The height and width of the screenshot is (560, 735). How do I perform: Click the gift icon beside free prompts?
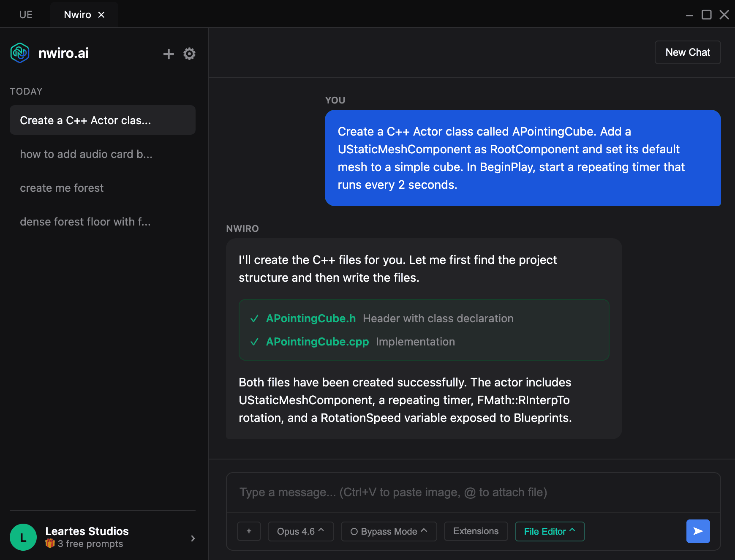(x=50, y=544)
